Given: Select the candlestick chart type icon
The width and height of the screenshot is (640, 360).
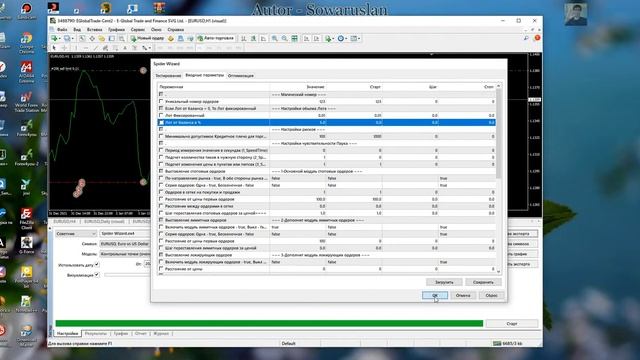Looking at the screenshot, I should click(x=253, y=38).
